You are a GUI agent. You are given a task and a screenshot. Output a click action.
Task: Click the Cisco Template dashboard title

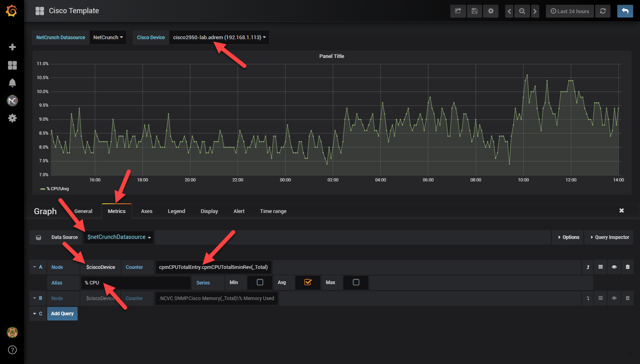point(74,11)
